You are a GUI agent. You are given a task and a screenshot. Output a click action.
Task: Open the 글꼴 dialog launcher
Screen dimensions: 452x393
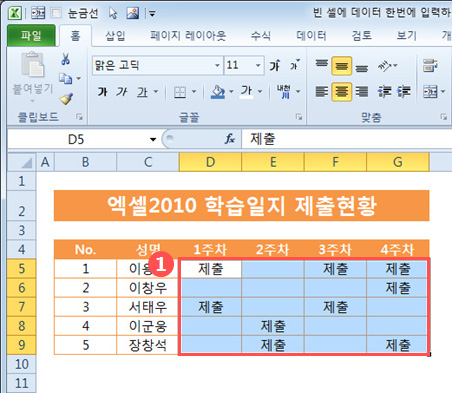(299, 117)
